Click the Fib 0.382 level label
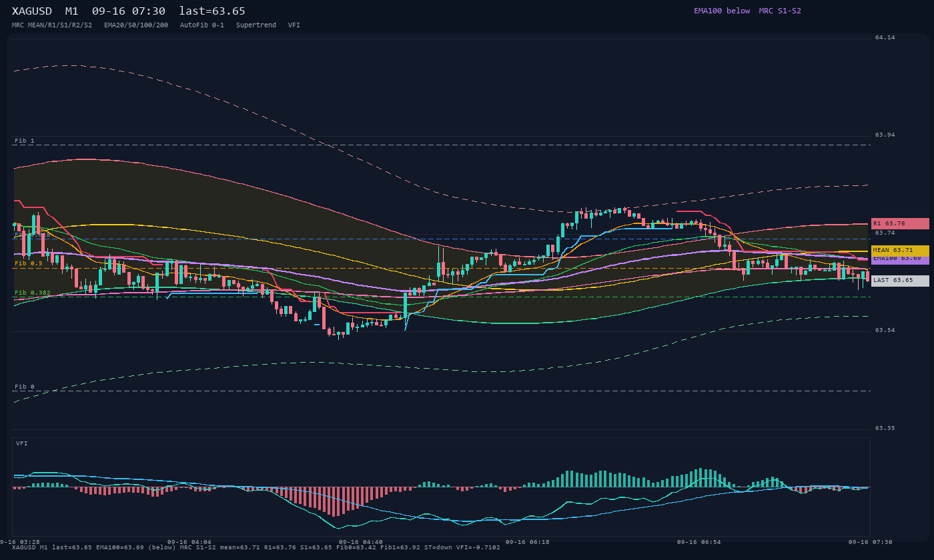Screen dimensions: 934x560 pyautogui.click(x=33, y=293)
